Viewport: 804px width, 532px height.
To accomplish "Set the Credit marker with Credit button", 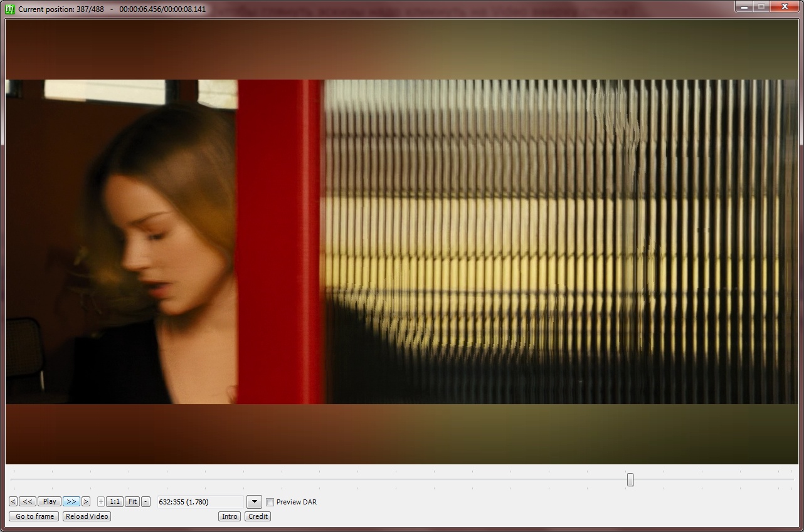I will point(258,516).
